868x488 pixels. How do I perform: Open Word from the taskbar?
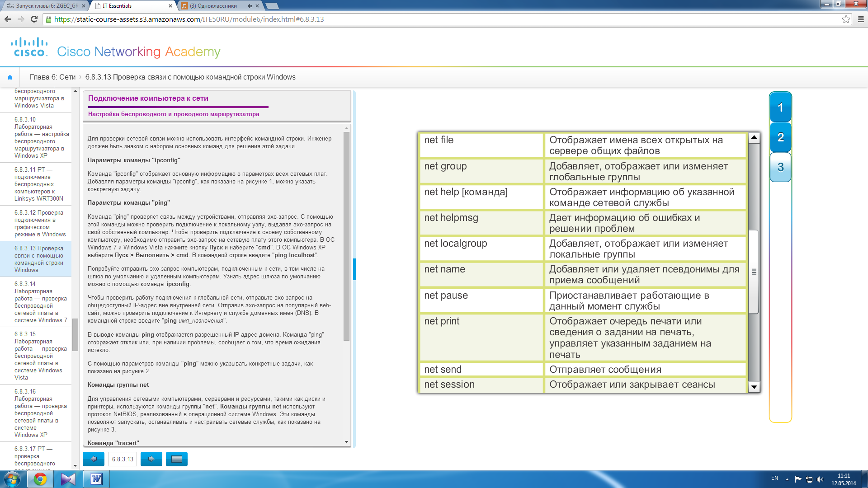pos(96,479)
